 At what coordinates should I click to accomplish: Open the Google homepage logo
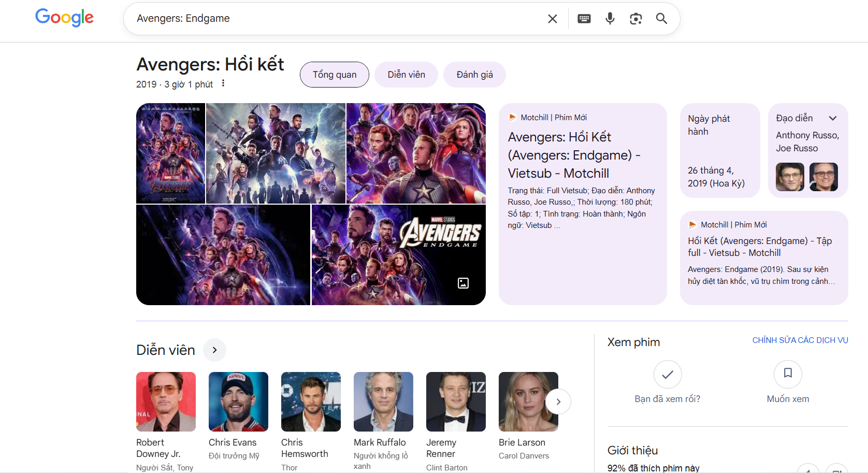64,17
